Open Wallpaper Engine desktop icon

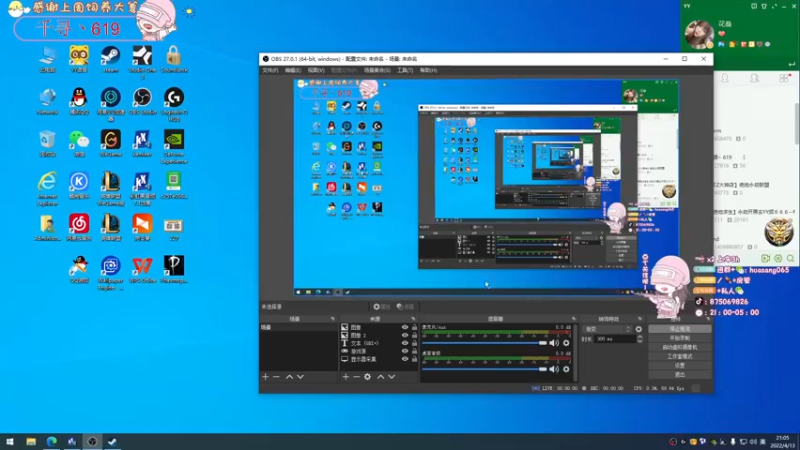(111, 272)
